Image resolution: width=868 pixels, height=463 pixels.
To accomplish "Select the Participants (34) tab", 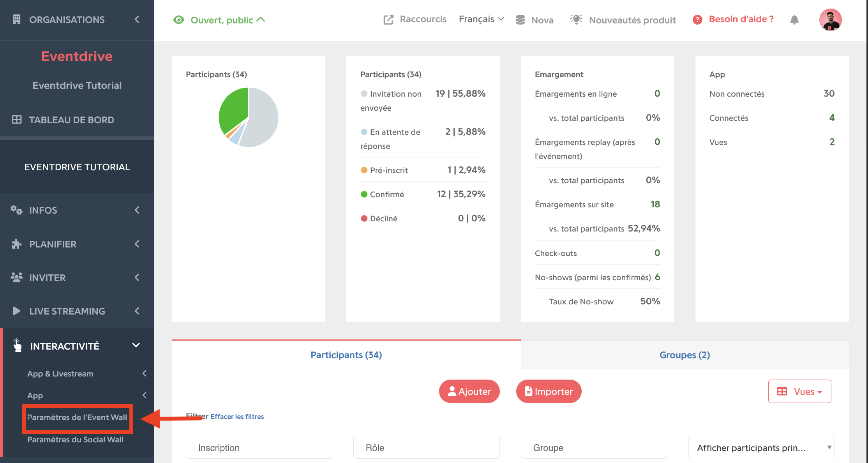I will coord(346,355).
